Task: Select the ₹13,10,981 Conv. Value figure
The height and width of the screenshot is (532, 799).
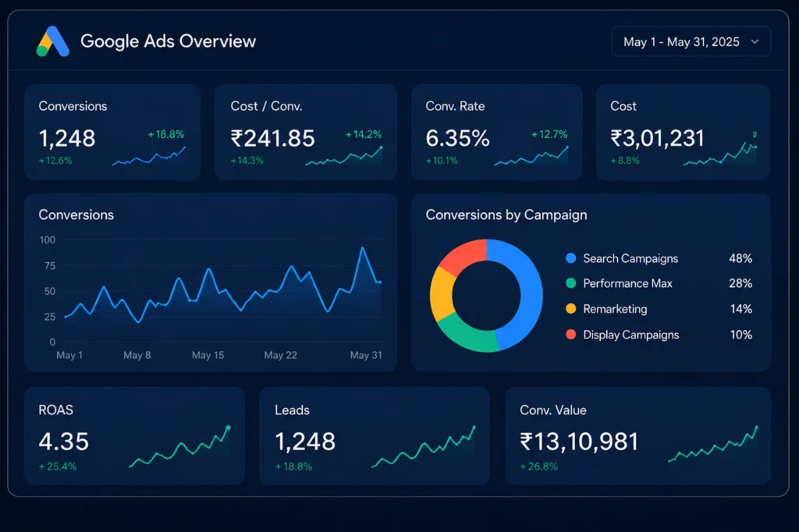Action: [x=579, y=442]
